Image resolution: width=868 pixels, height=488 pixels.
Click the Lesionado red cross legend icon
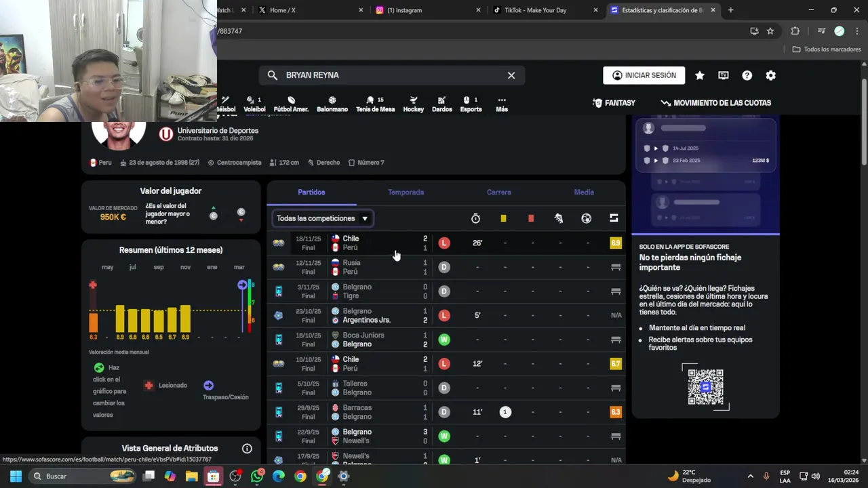click(149, 386)
